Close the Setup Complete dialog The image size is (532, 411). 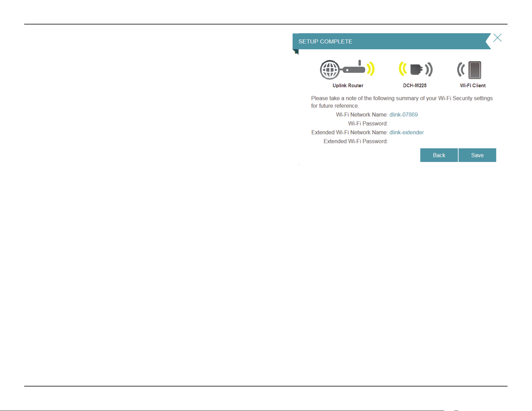[497, 38]
